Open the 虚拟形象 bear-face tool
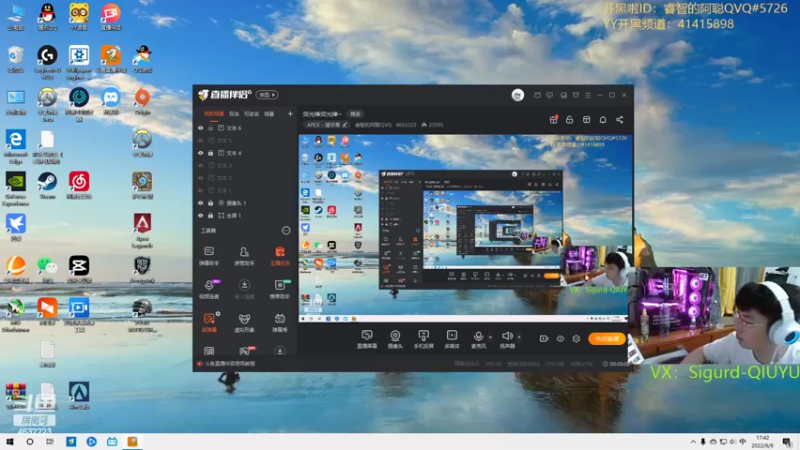Image resolution: width=800 pixels, height=450 pixels. tap(244, 322)
